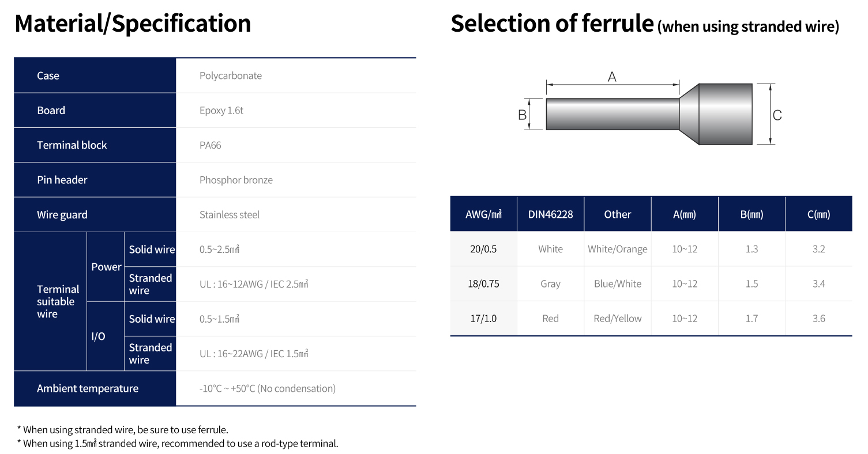Click the Power sub-header cell
This screenshot has width=868, height=454.
pos(106,267)
